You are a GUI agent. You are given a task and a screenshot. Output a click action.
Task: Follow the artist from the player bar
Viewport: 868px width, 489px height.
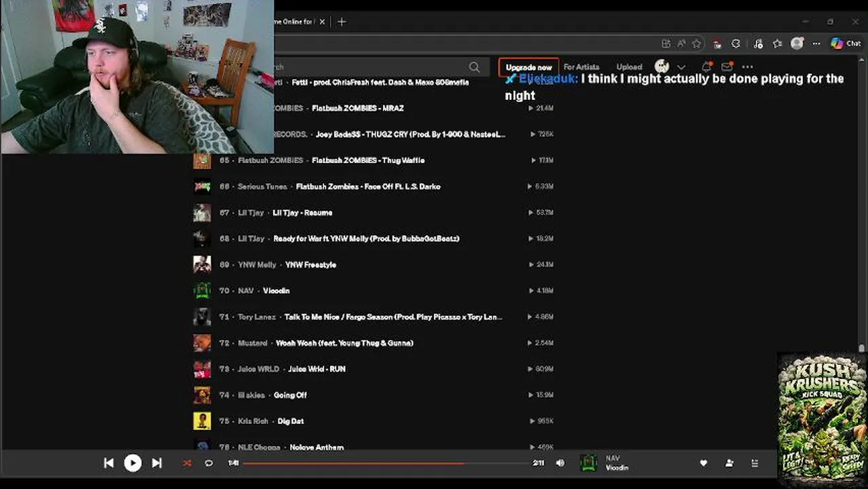(x=729, y=463)
